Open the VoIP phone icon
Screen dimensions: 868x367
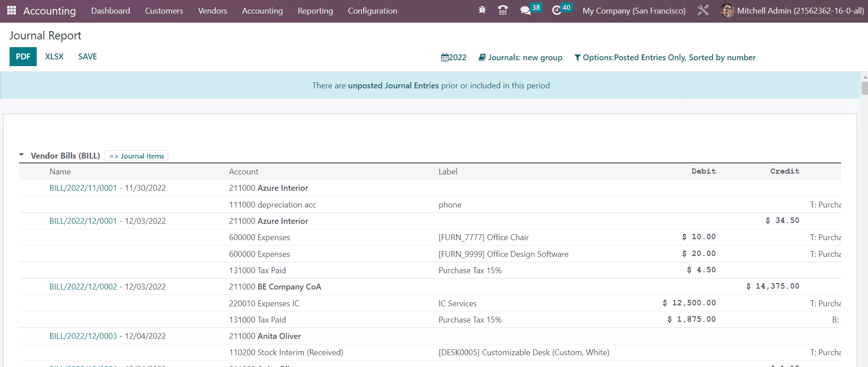502,10
